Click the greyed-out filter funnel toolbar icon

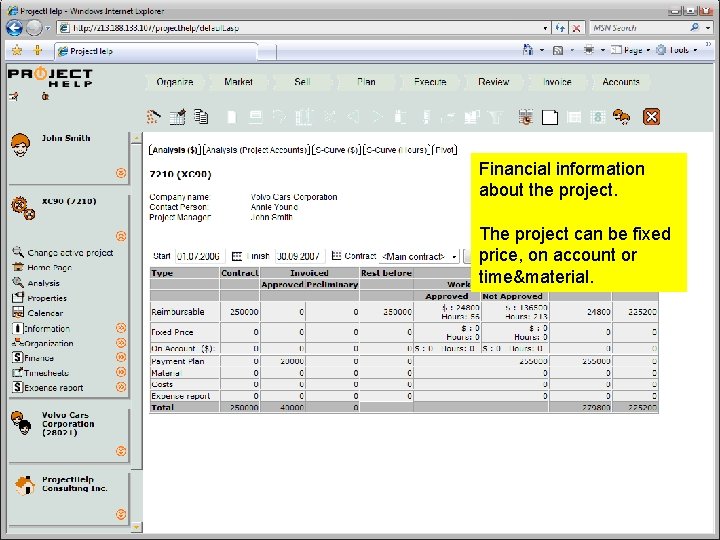coord(496,117)
